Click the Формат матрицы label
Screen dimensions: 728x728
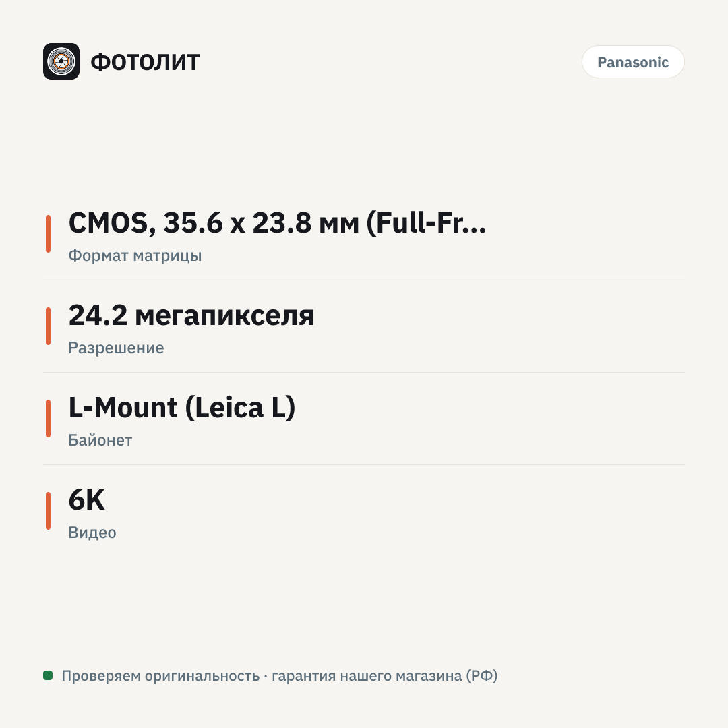tap(135, 256)
